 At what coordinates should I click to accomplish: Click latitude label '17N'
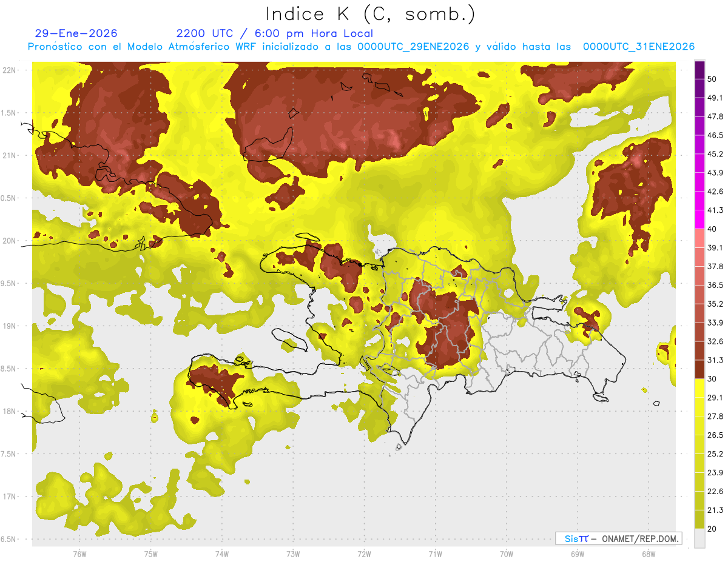(9, 497)
